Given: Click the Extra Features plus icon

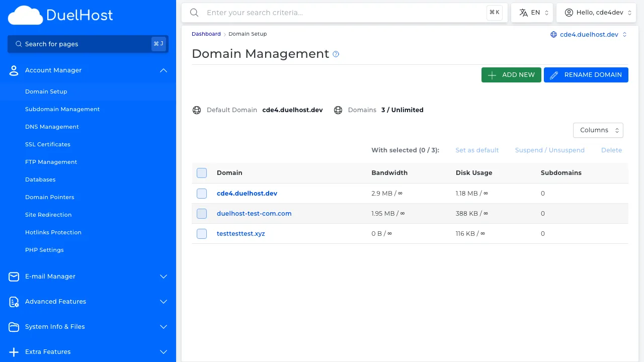Looking at the screenshot, I should point(14,352).
